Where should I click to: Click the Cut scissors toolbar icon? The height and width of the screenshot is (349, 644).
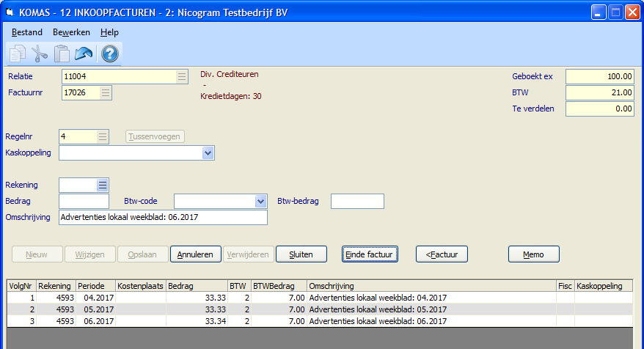40,54
